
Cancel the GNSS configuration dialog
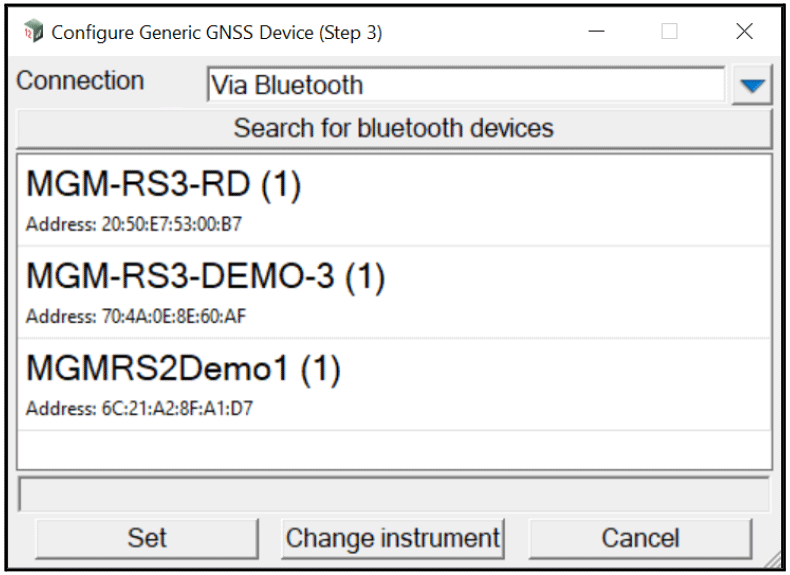640,538
